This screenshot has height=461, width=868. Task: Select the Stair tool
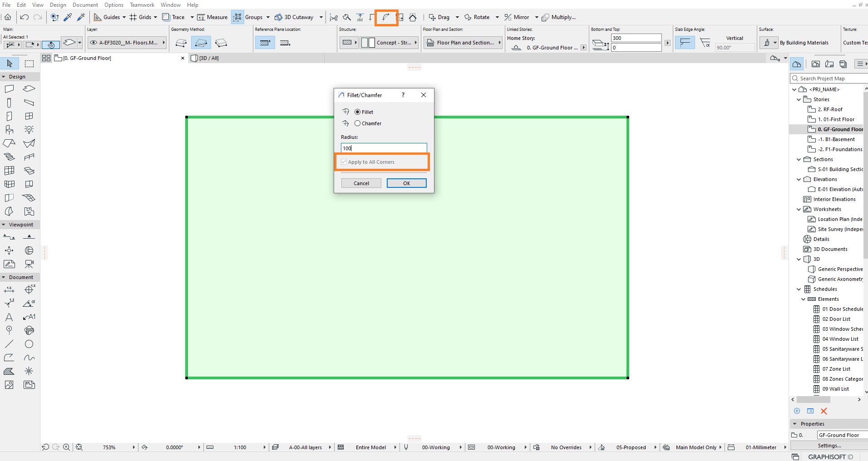(x=9, y=157)
